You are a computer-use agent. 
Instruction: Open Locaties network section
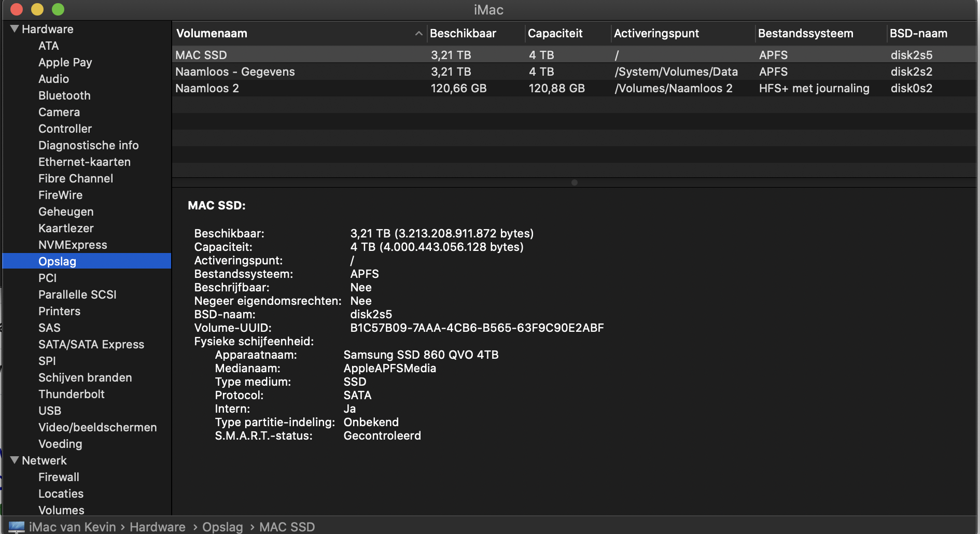[x=61, y=494]
